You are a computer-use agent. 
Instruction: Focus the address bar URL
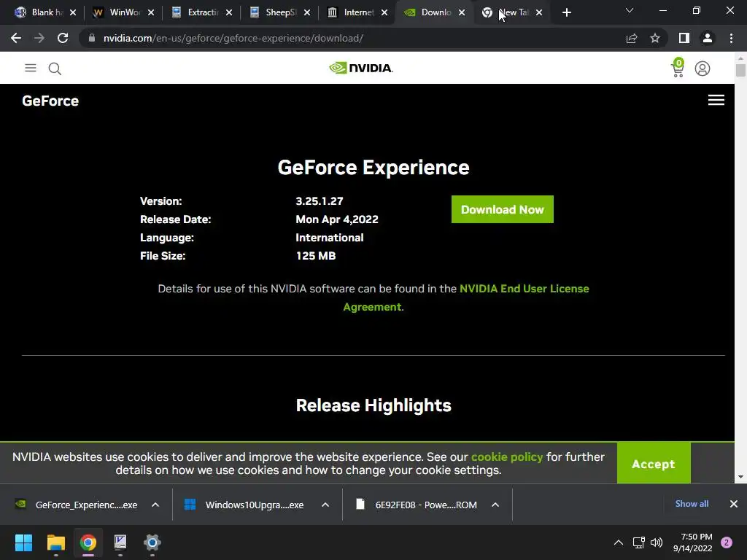[x=233, y=38]
